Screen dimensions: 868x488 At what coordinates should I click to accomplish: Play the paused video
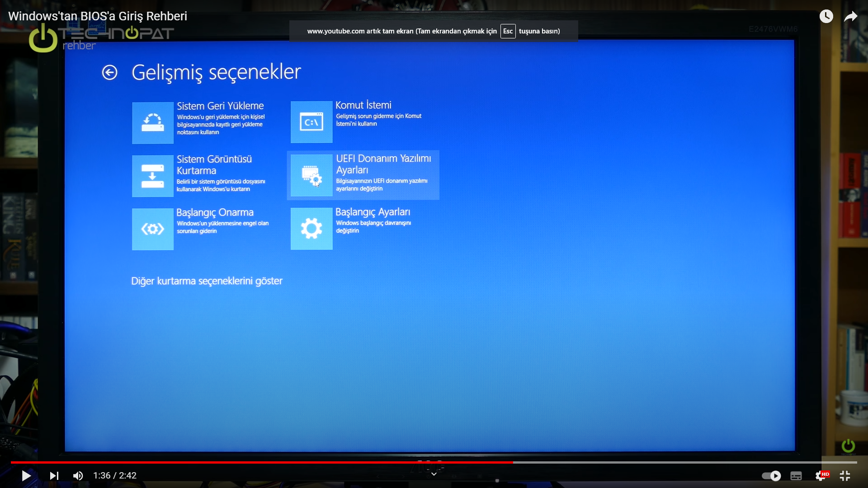click(x=26, y=476)
